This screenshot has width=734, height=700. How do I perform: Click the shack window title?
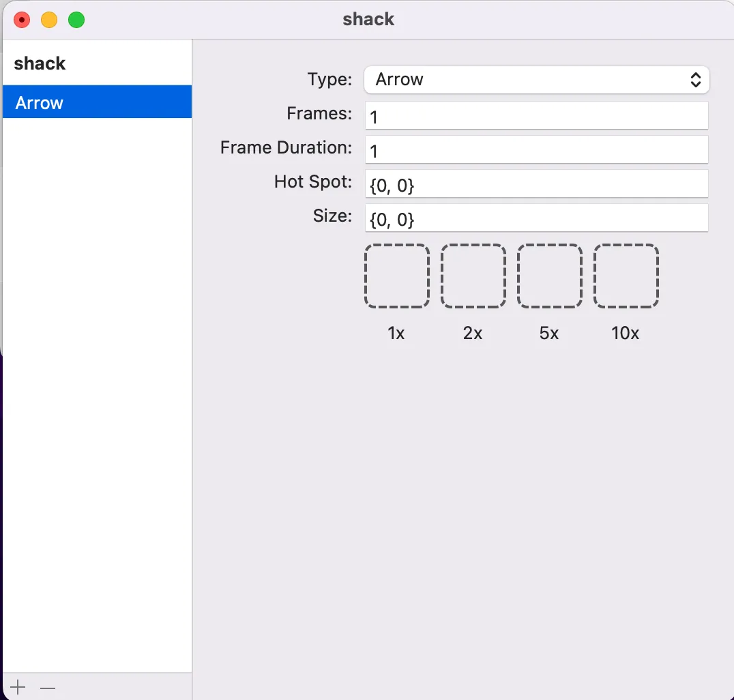click(368, 19)
